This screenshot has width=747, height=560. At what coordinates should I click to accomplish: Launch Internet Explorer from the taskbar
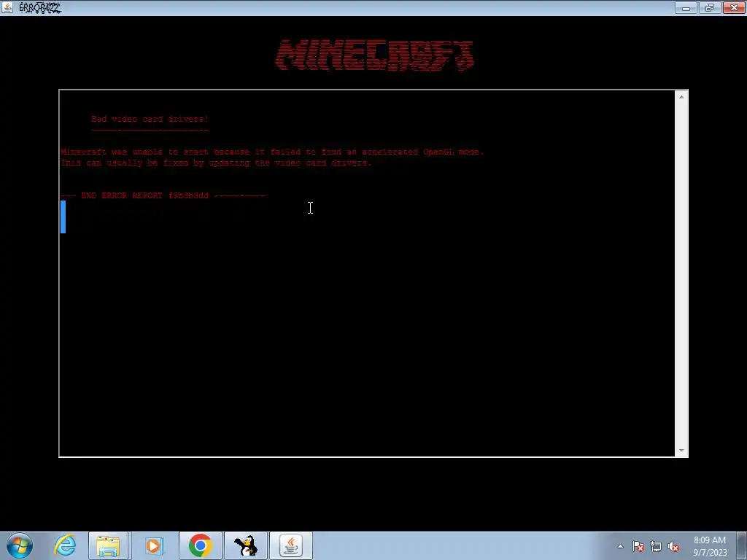point(65,545)
